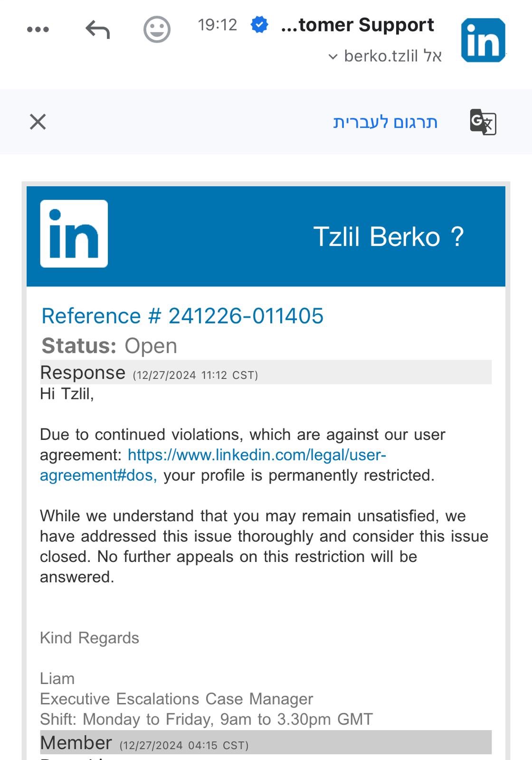Tap the sender name '...tomer Support'
The width and height of the screenshot is (532, 760).
coord(357,25)
